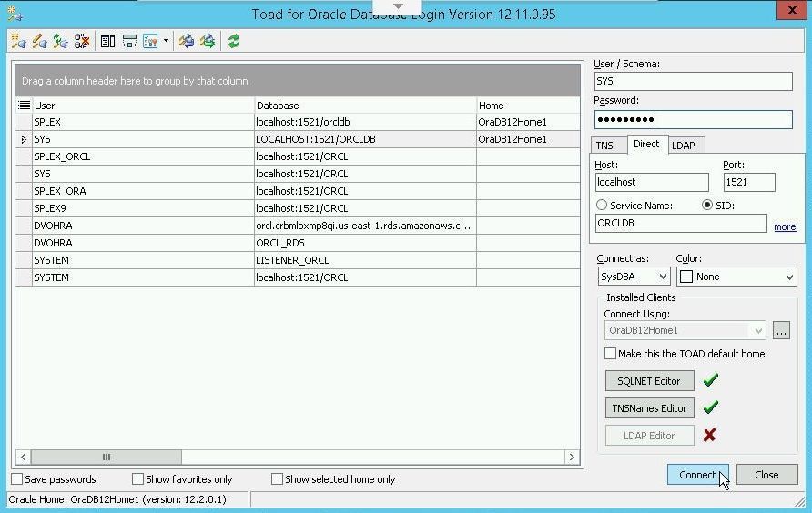Click the reconnect plug icon with green arrows
This screenshot has height=513, width=812.
point(61,41)
